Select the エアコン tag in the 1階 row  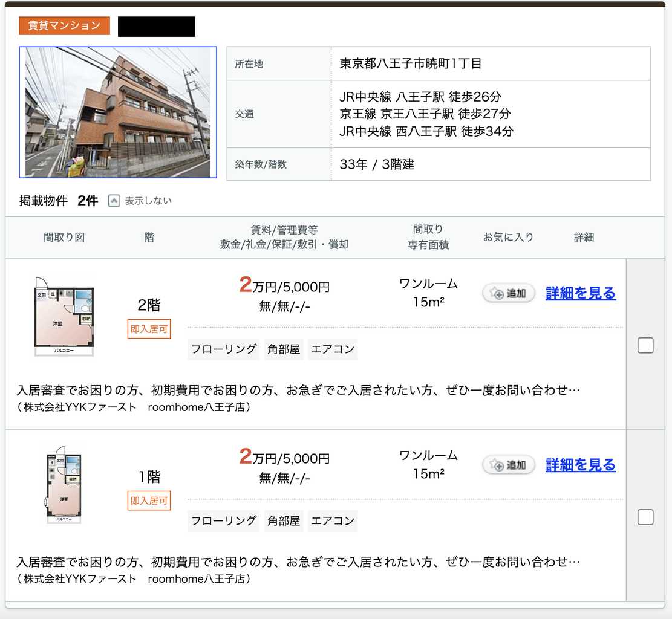pyautogui.click(x=333, y=521)
